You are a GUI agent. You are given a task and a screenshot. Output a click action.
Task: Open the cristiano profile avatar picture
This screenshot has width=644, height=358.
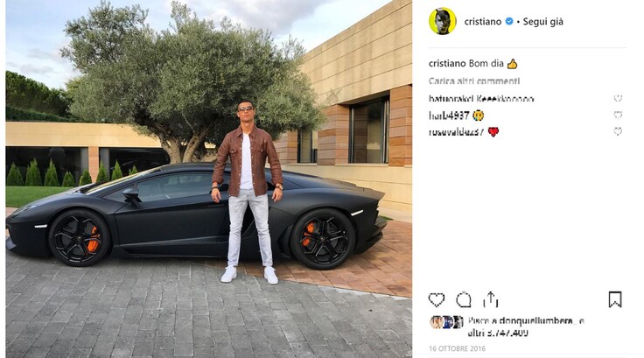(443, 21)
